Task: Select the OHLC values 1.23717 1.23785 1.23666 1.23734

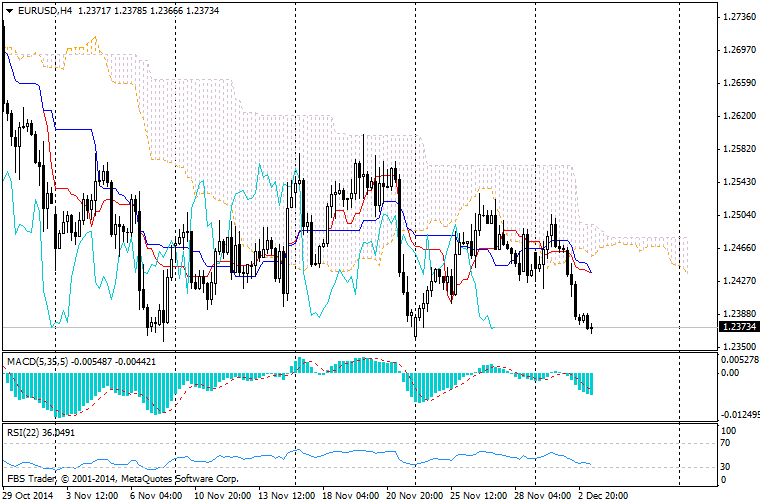Action: 148,11
